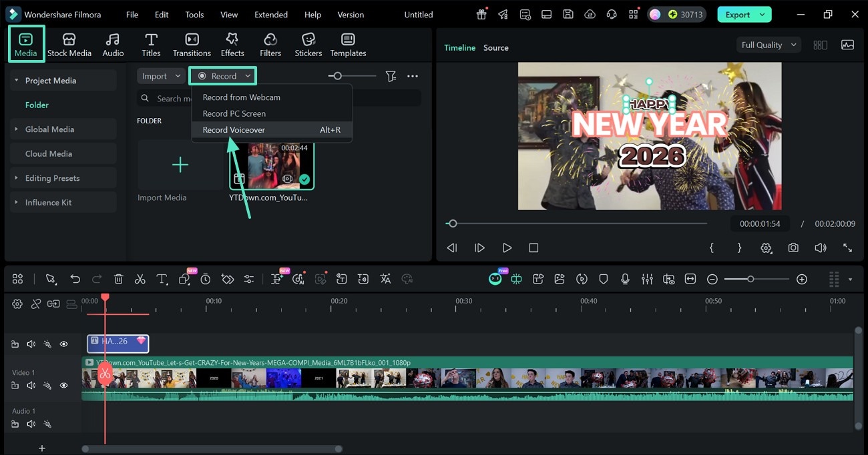Screen dimensions: 868x455
Task: Open the Filters panel
Action: [270, 45]
